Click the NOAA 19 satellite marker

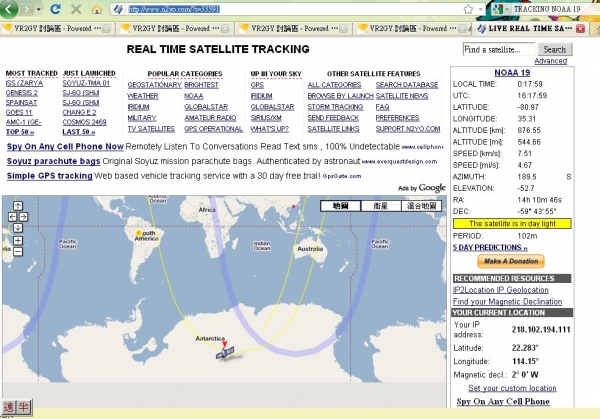pos(226,352)
